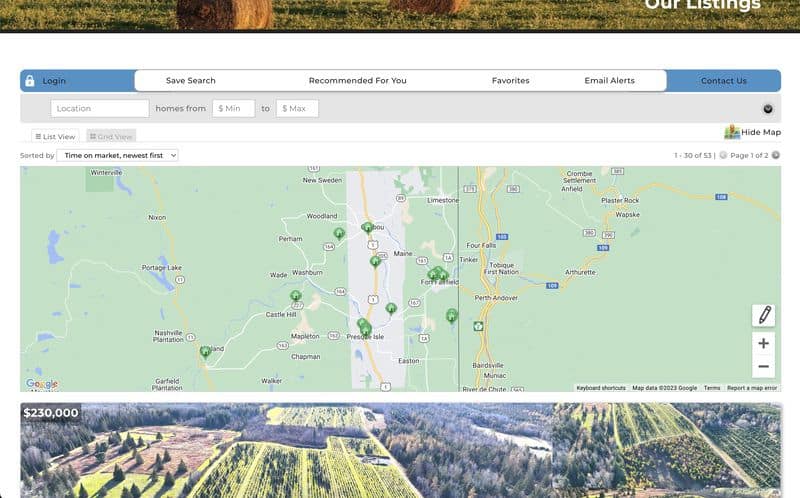The width and height of the screenshot is (800, 498).
Task: Open Recommended For You tab
Action: 357,81
